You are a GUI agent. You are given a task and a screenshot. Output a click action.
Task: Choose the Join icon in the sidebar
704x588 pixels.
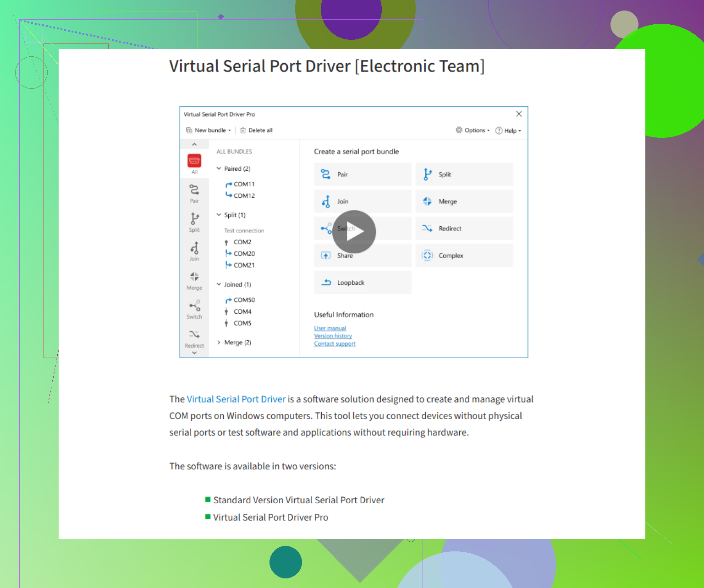click(x=194, y=248)
